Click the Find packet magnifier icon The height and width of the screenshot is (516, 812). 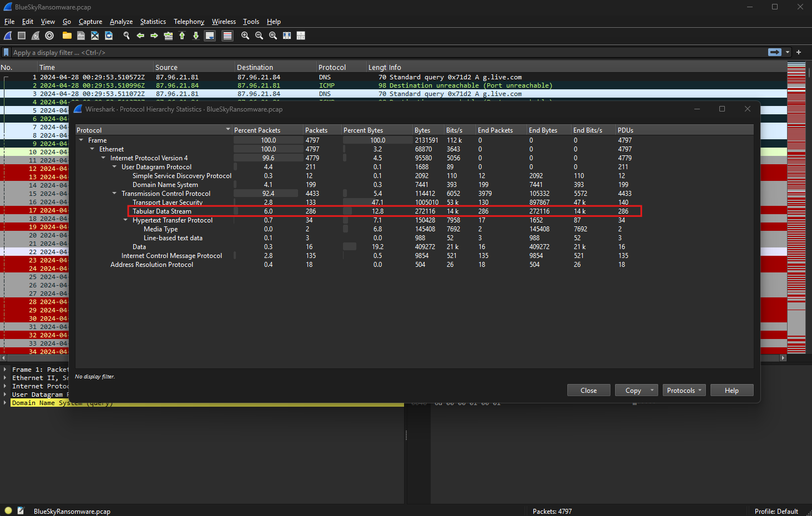click(127, 36)
